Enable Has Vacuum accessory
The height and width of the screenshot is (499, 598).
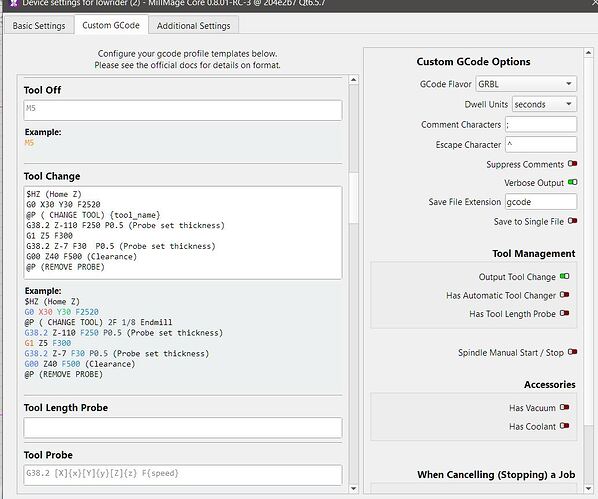tap(564, 407)
